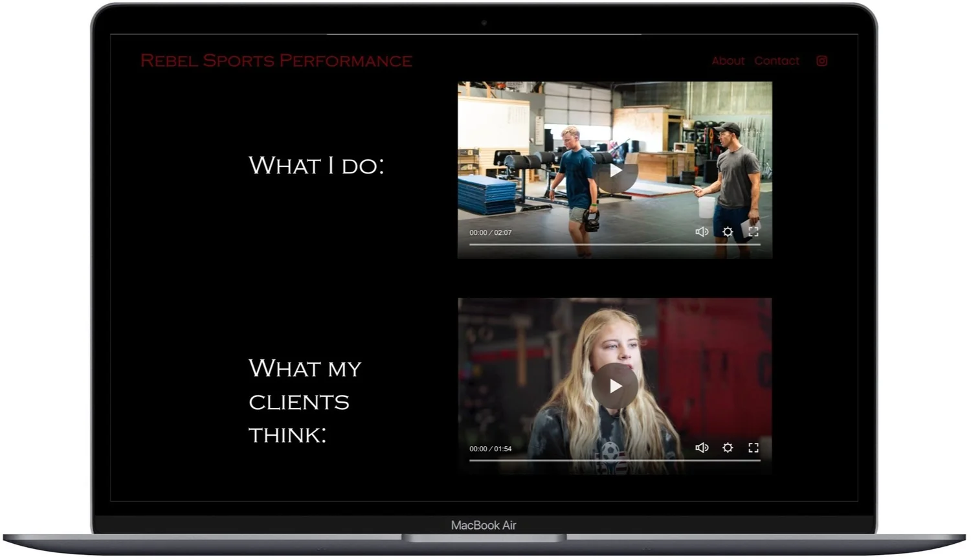Image resolution: width=971 pixels, height=560 pixels.
Task: Click the Rebel Sports Performance site title
Action: click(x=276, y=61)
